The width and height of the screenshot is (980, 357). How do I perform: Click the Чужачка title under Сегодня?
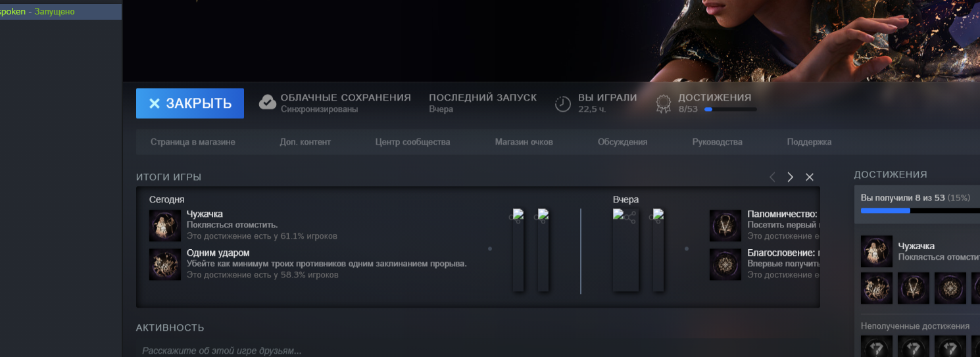pos(205,214)
